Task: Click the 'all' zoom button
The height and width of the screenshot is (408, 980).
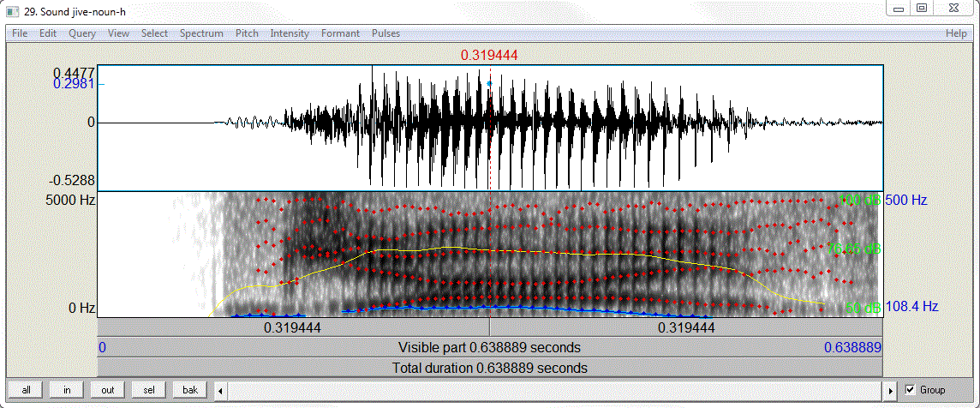Action: click(26, 390)
